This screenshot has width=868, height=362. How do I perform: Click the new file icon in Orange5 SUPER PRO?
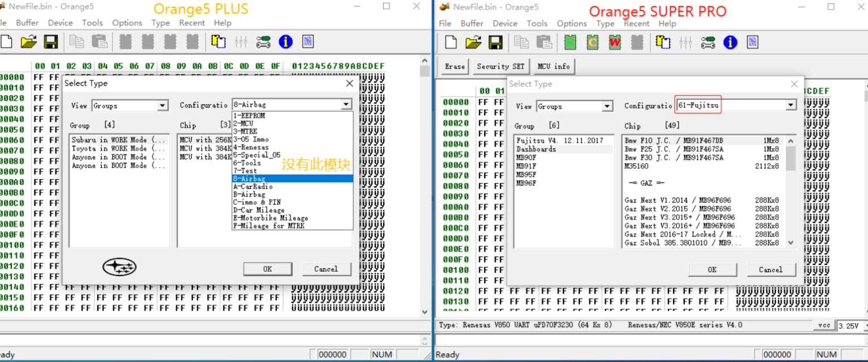[x=451, y=42]
